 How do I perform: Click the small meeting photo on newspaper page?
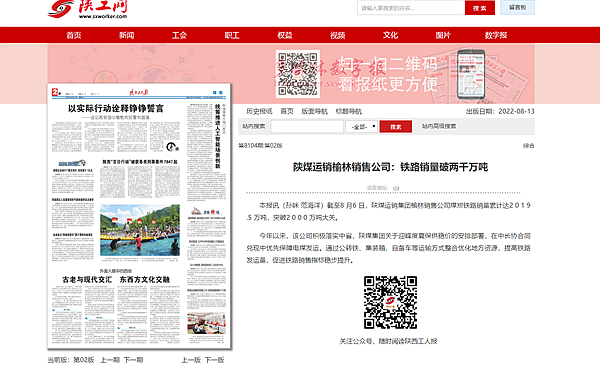point(206,324)
